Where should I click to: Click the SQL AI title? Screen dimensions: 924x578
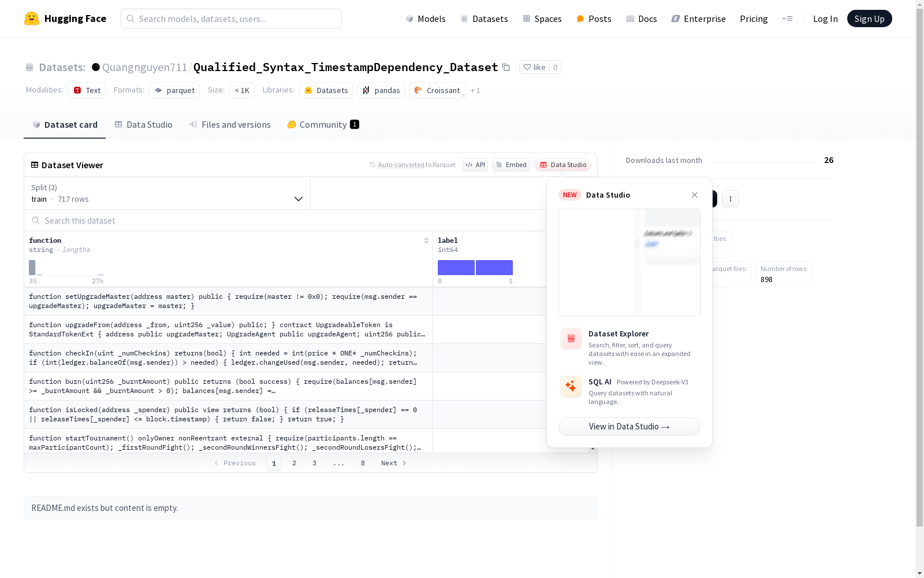click(600, 381)
